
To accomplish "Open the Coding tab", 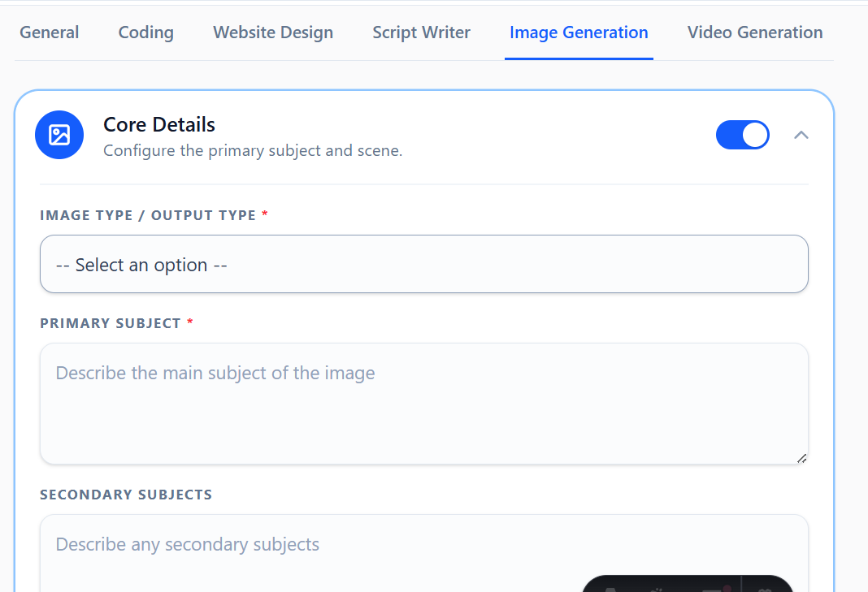I will (x=146, y=32).
